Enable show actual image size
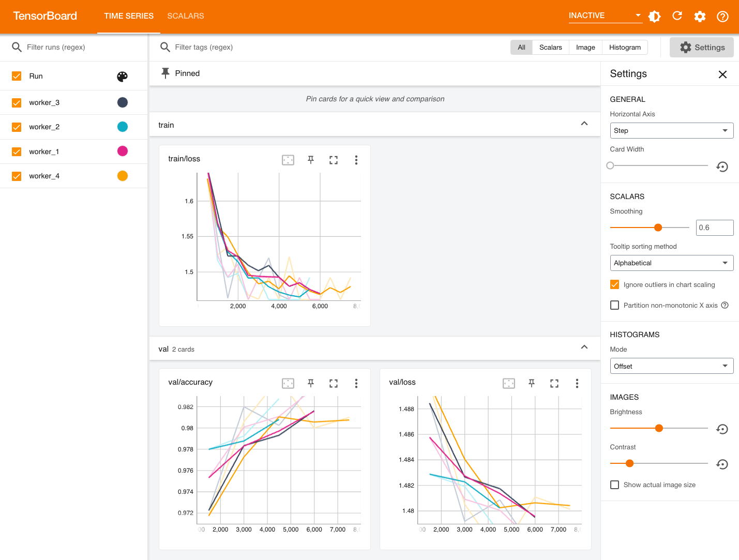739x560 pixels. (614, 485)
